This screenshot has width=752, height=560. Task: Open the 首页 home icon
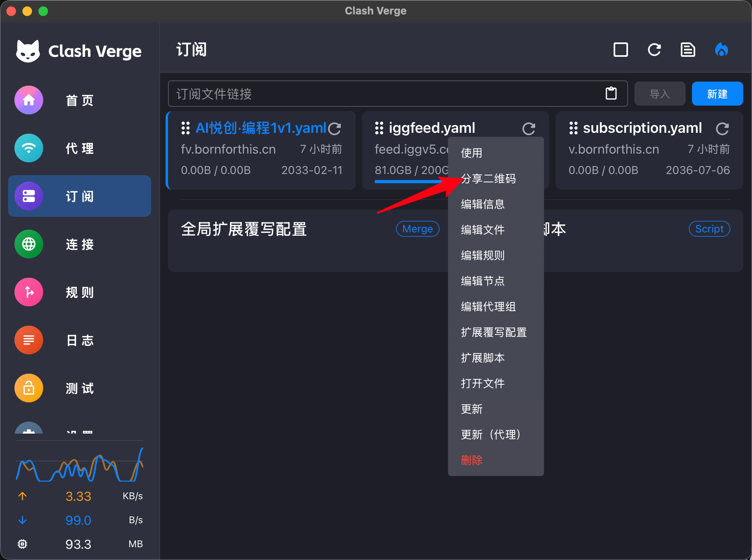click(x=29, y=100)
